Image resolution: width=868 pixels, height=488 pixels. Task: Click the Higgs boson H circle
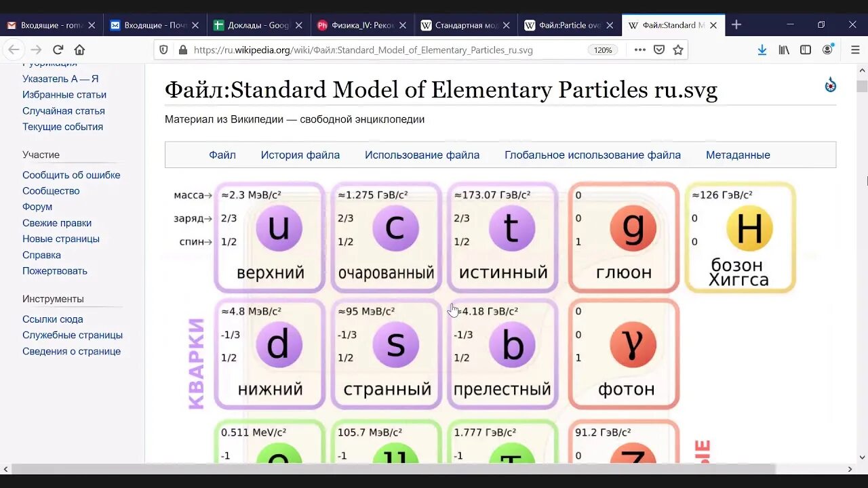click(x=749, y=229)
